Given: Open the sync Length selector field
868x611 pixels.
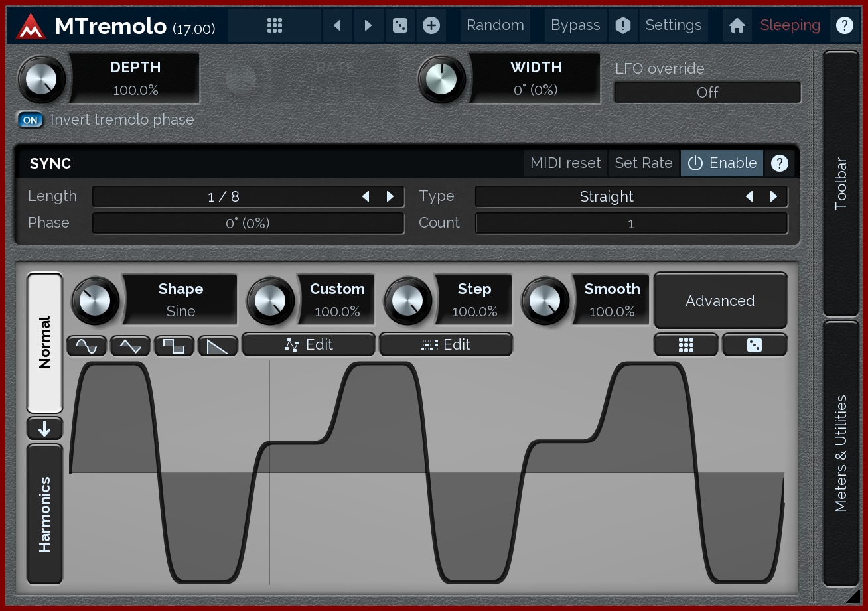Looking at the screenshot, I should point(223,197).
